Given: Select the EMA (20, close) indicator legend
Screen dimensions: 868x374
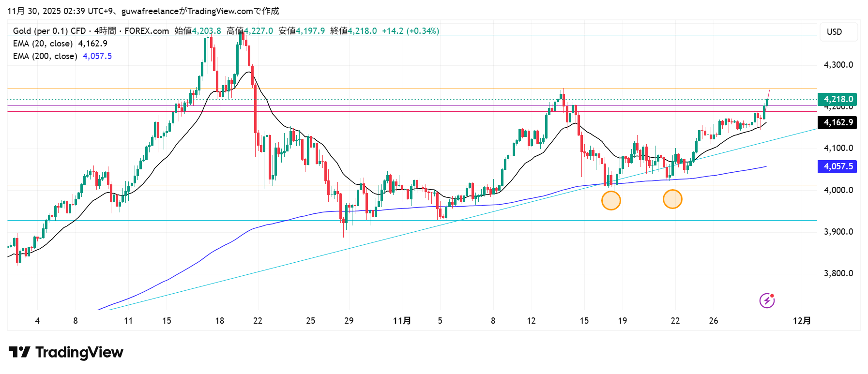Looking at the screenshot, I should (43, 44).
